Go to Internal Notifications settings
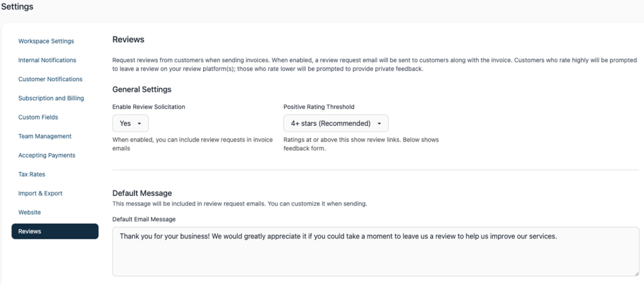 point(47,60)
